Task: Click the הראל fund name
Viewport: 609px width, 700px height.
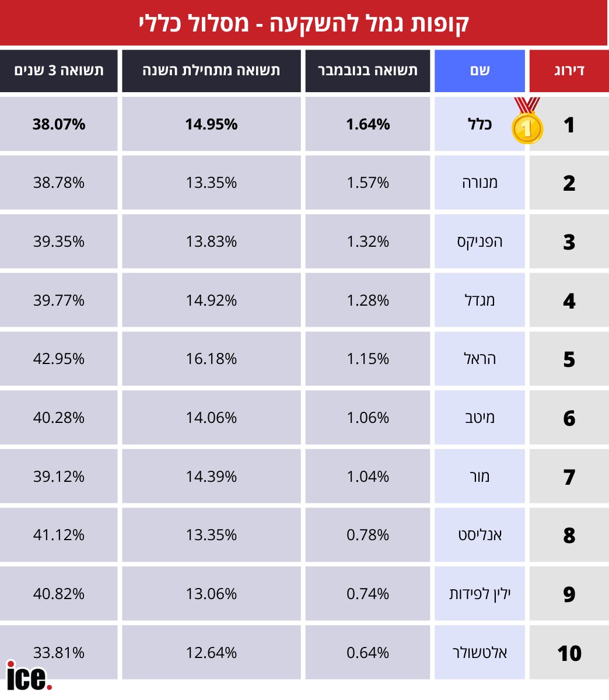Action: point(480,359)
